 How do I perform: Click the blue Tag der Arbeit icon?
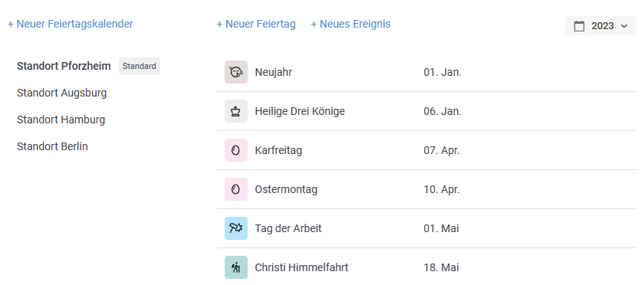tap(236, 228)
